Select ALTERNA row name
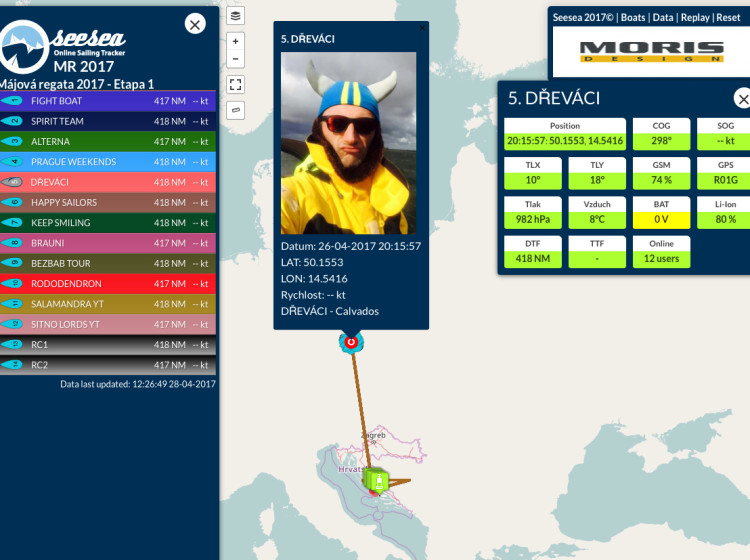Viewport: 750px width, 560px height. click(50, 142)
